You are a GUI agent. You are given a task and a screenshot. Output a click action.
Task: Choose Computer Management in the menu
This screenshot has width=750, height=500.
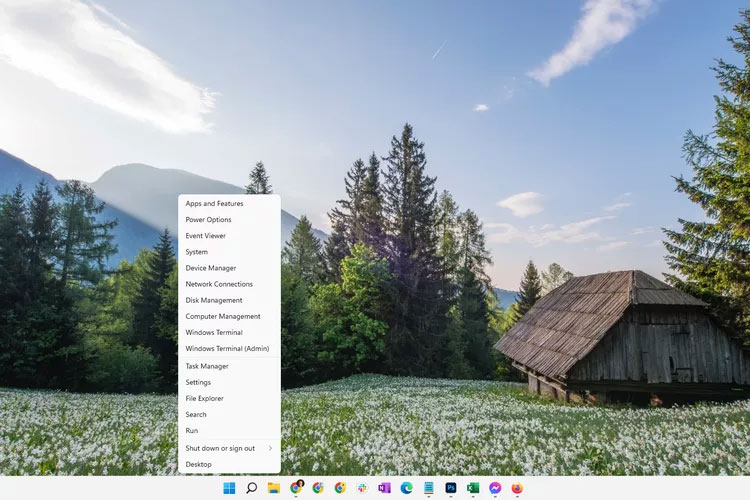pyautogui.click(x=229, y=316)
